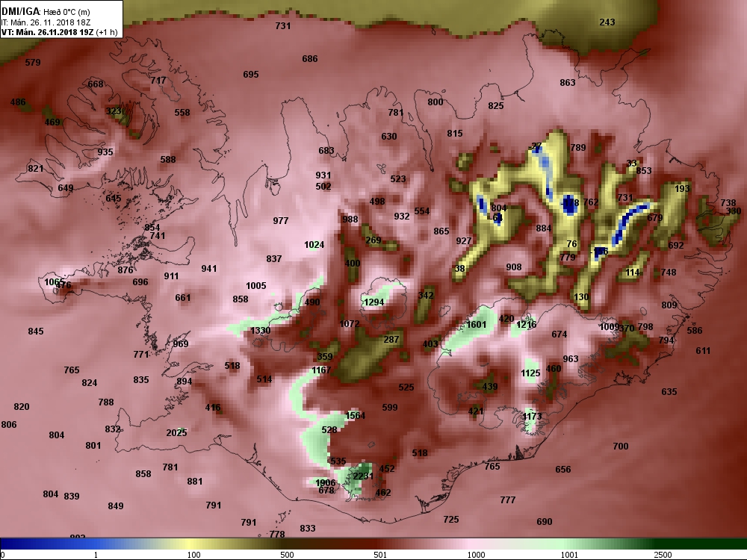Click the map value 686
The image size is (747, 560).
[310, 58]
